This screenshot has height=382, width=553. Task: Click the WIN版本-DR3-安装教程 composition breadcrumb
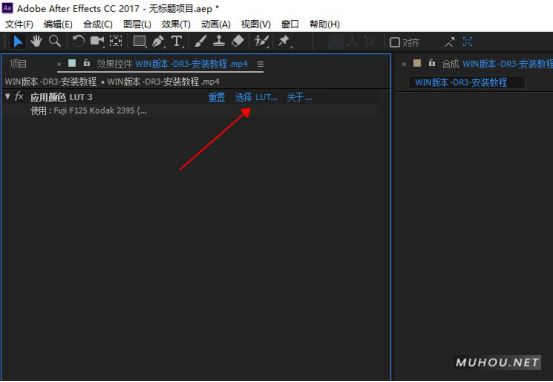(x=461, y=83)
